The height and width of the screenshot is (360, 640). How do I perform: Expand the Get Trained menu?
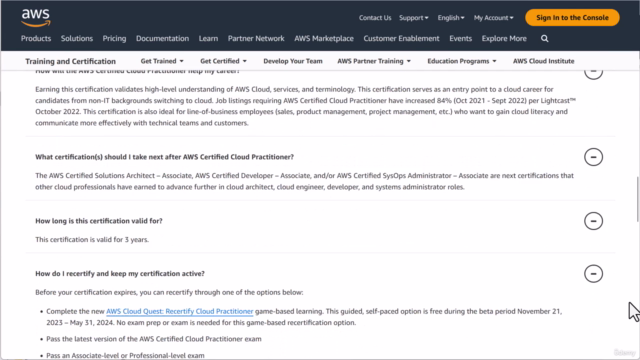pyautogui.click(x=162, y=61)
